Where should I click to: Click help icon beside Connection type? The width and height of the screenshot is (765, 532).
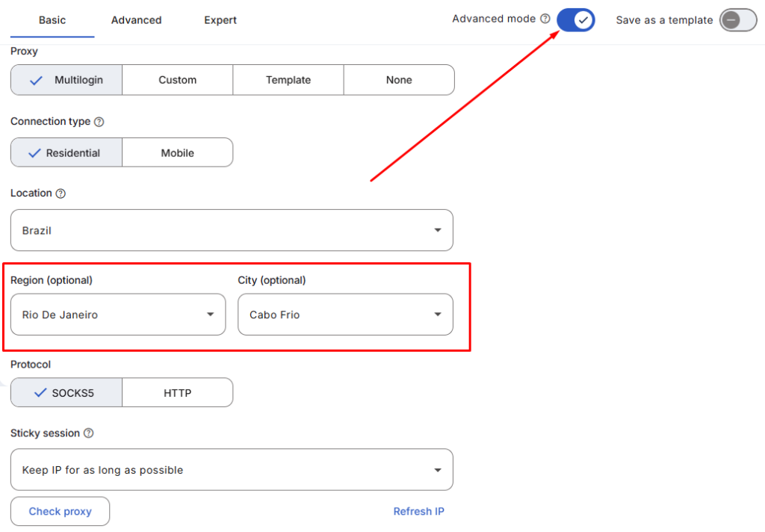99,122
